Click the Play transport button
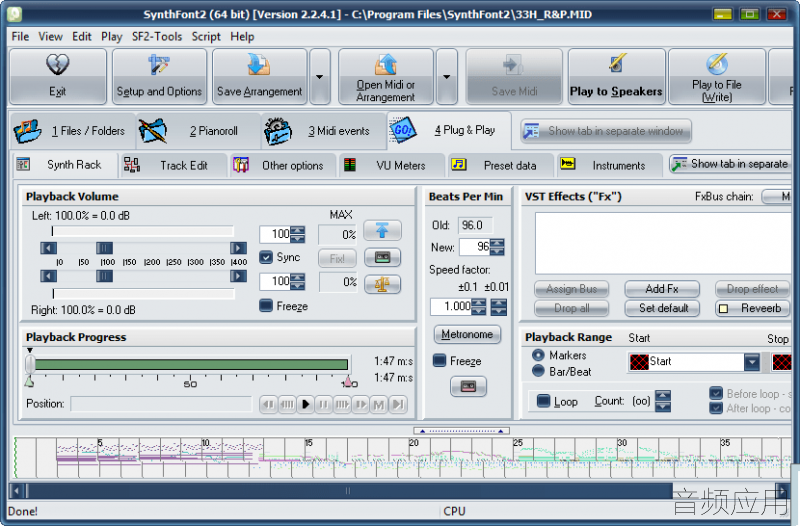 click(x=305, y=405)
